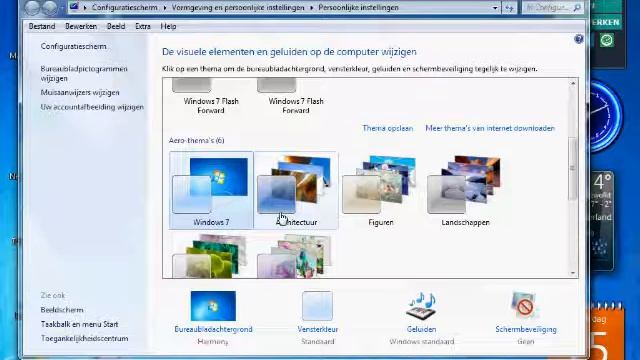
Task: Open the Beeldscherm link under Zie ook
Action: point(62,310)
